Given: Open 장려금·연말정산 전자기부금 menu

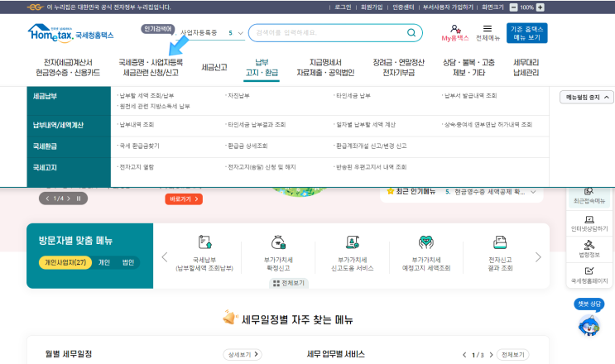Looking at the screenshot, I should point(398,67).
